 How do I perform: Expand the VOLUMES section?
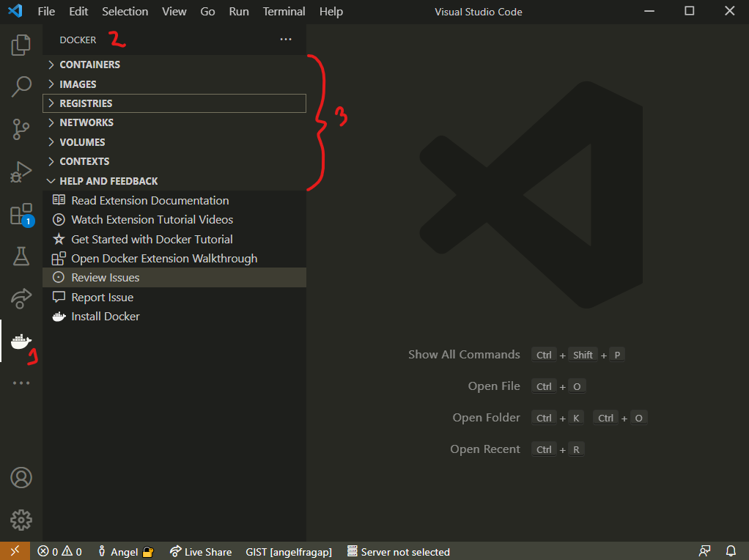click(174, 142)
